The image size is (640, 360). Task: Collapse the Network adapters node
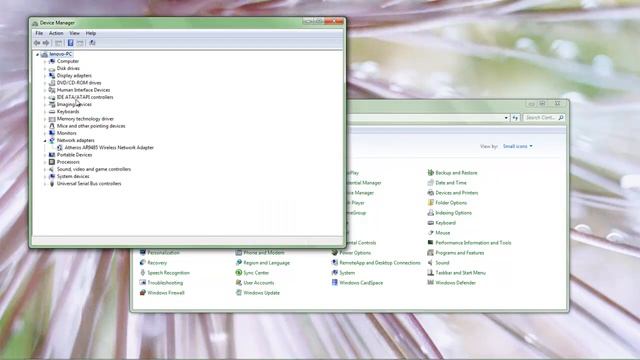[45, 140]
